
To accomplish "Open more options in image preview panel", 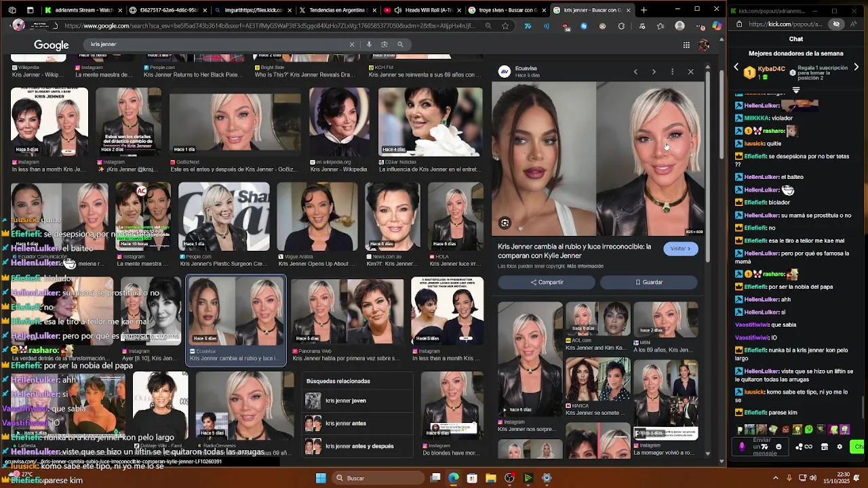I will point(672,72).
